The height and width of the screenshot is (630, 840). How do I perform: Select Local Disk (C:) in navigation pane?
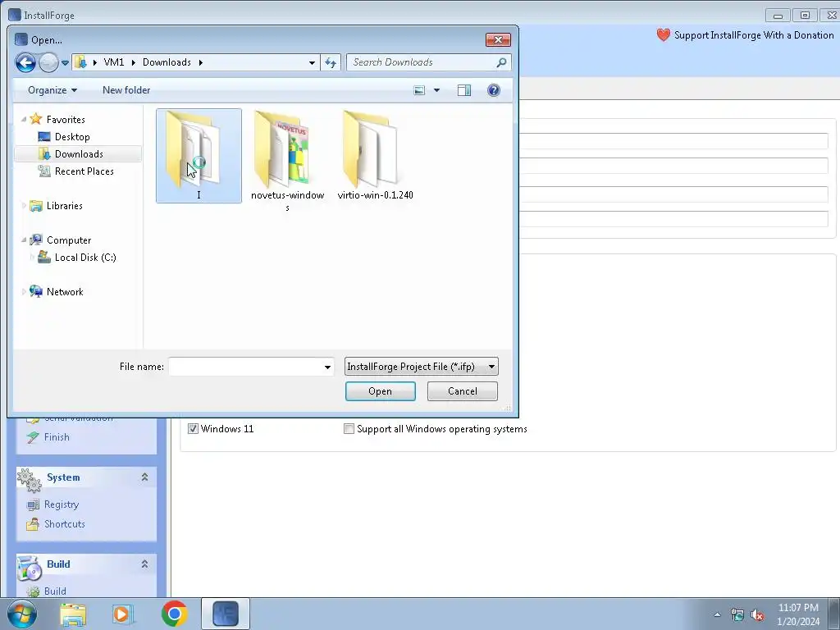[x=84, y=258]
